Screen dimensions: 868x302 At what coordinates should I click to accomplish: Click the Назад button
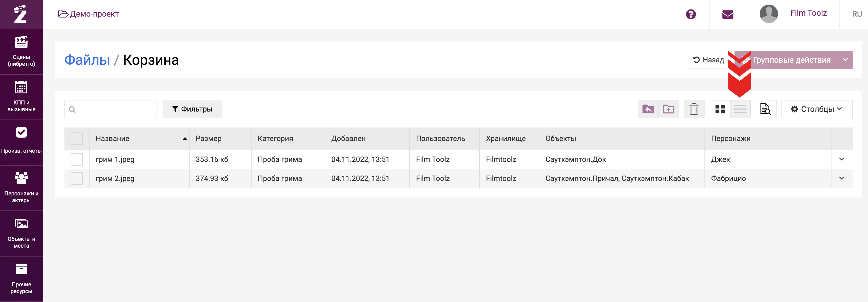[708, 60]
